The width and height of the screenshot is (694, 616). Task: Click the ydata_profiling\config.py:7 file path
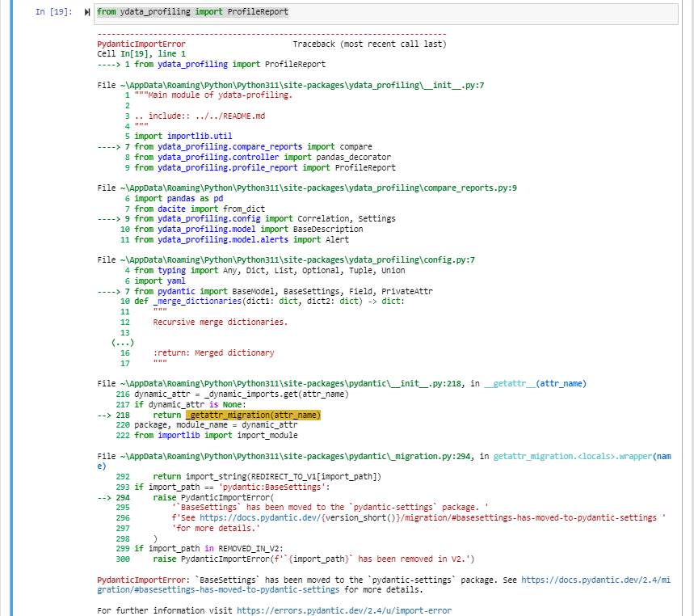[297, 260]
